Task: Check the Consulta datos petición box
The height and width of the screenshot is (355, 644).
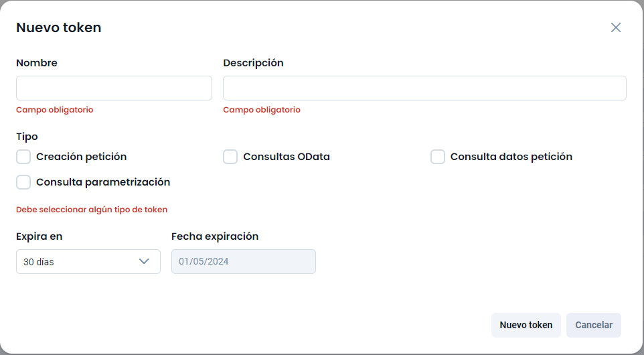Action: (438, 157)
